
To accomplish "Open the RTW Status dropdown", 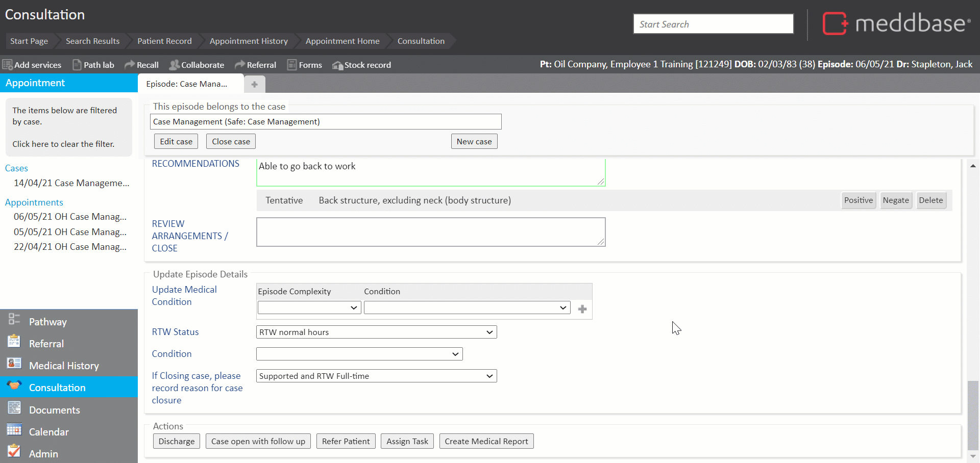I will 376,332.
